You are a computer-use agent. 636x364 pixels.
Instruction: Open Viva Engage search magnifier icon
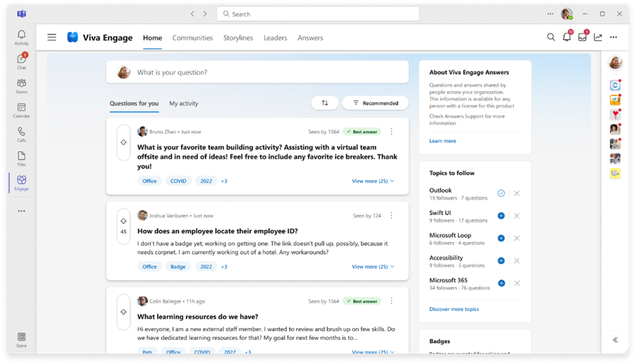click(x=551, y=38)
